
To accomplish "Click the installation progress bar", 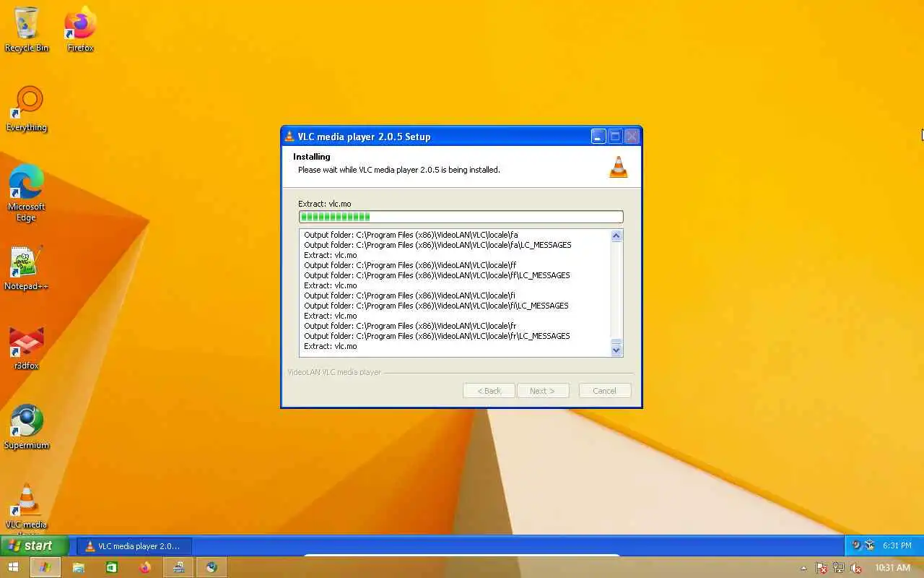I will pyautogui.click(x=461, y=217).
